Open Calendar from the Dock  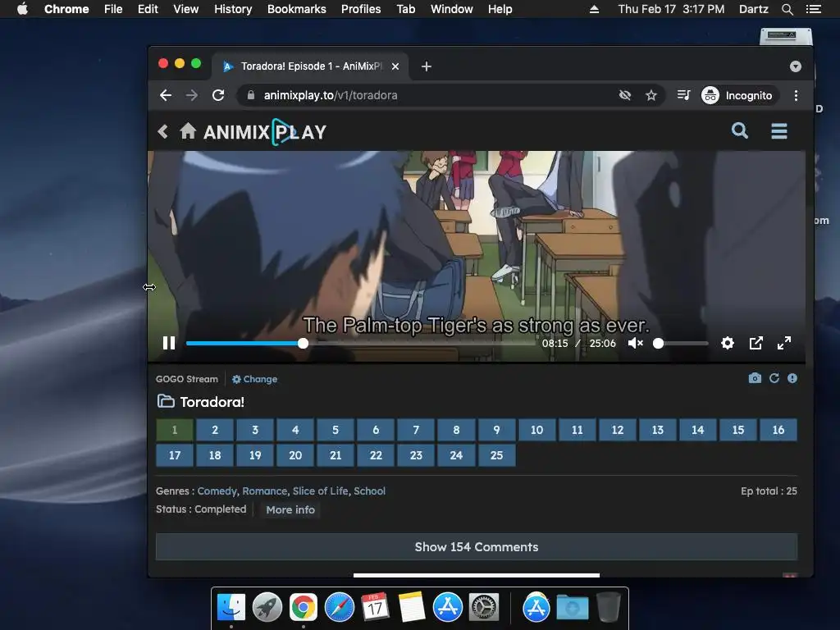(x=376, y=608)
